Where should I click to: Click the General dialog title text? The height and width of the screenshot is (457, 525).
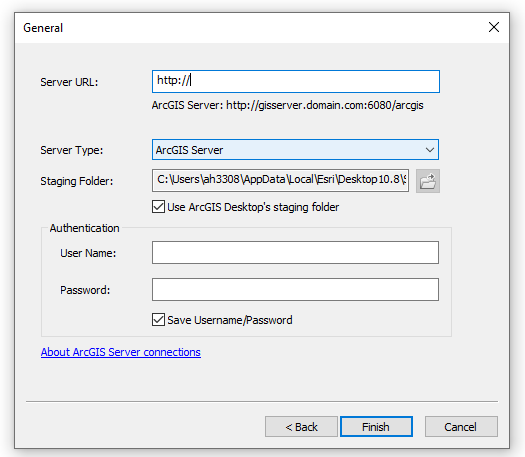click(x=43, y=28)
